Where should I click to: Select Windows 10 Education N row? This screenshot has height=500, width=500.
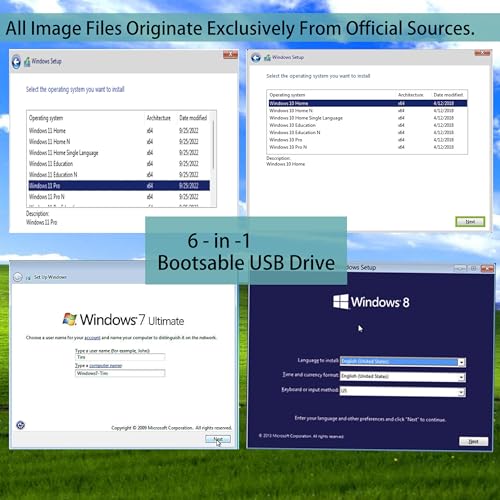(368, 133)
